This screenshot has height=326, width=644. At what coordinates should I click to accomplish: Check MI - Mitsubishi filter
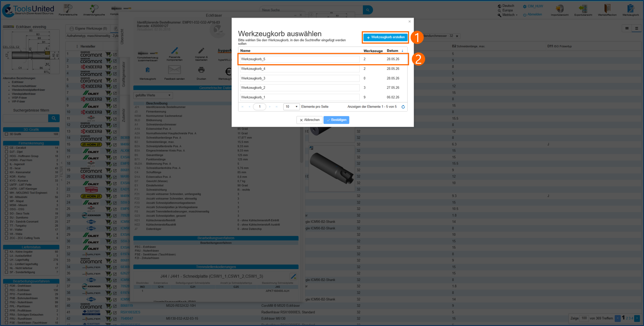coord(7,197)
